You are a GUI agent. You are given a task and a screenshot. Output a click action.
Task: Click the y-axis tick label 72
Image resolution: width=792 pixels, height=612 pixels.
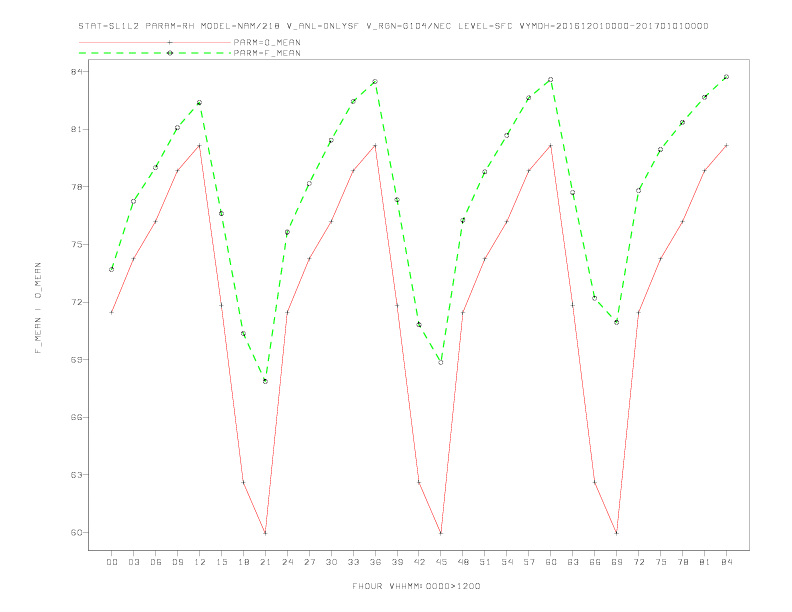76,302
